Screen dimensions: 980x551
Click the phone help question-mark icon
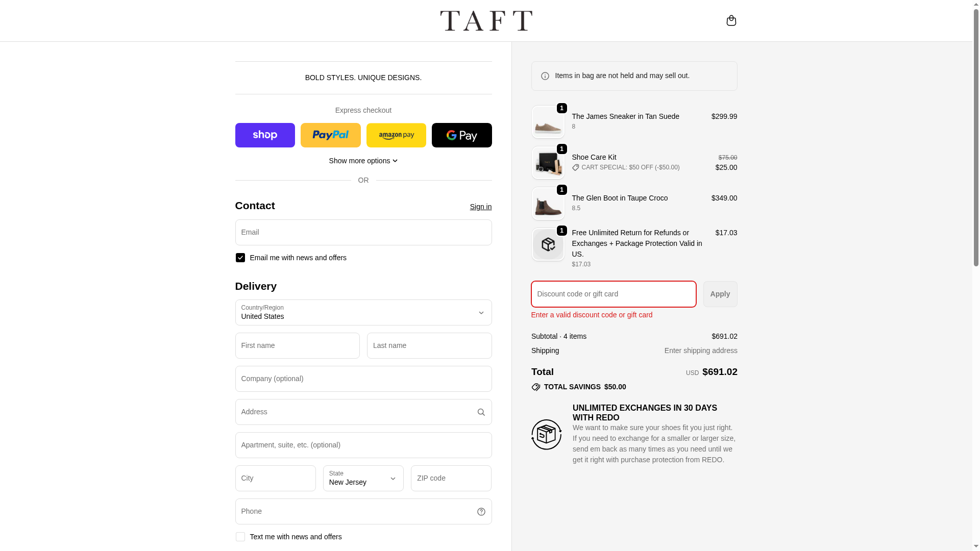click(x=481, y=512)
